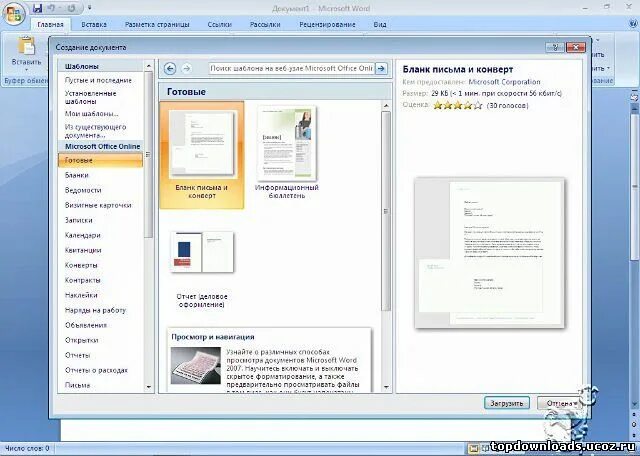Click the star rating of the template
The image size is (640, 456).
[x=458, y=106]
